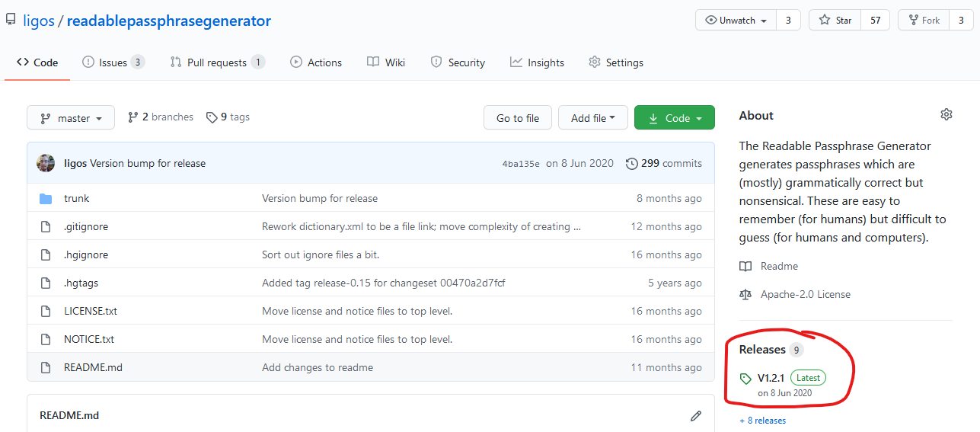Open the Unwatch dropdown
Screen dimensions: 980x432
click(x=736, y=21)
